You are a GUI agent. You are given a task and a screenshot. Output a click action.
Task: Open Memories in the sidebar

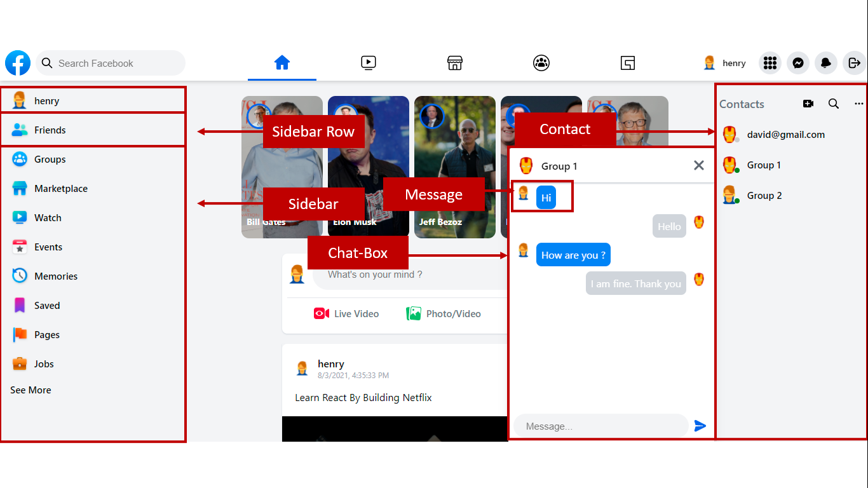pyautogui.click(x=93, y=276)
